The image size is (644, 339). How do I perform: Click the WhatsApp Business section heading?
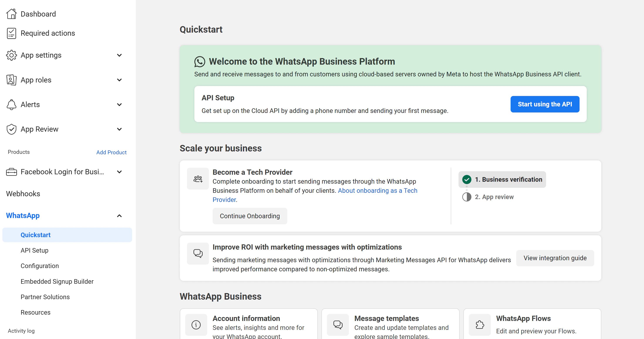220,297
